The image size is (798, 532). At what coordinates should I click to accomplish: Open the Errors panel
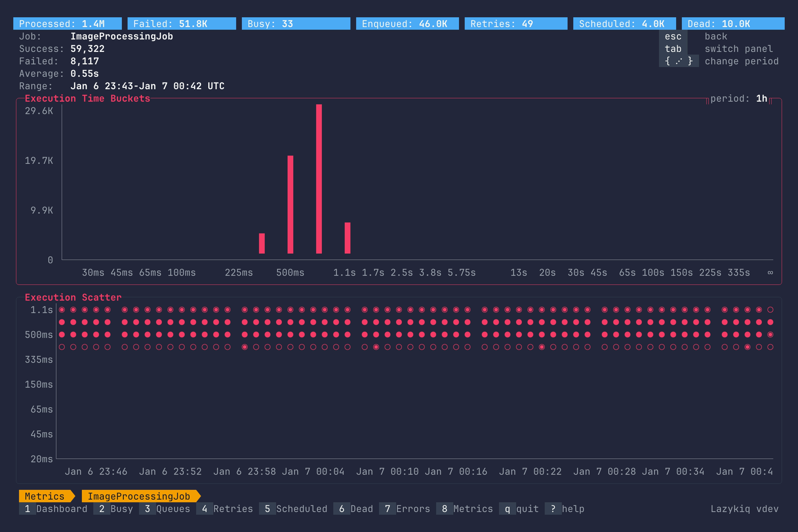[x=405, y=509]
